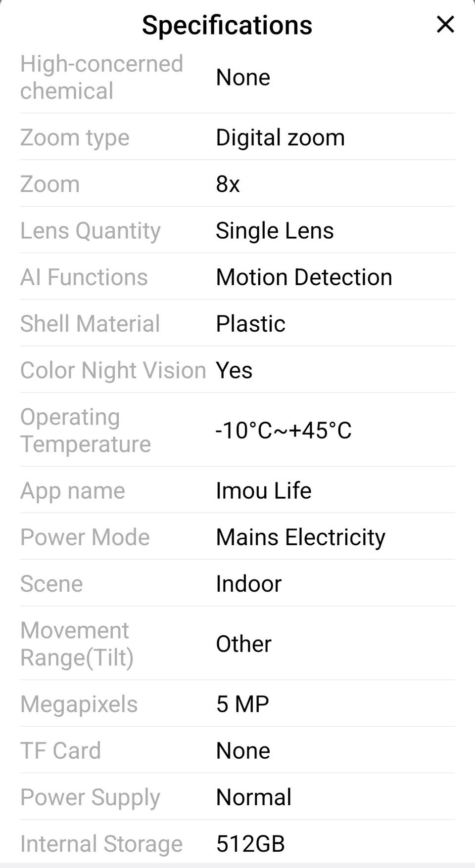This screenshot has height=868, width=475.
Task: Select the Lens Quantity label
Action: tap(90, 230)
